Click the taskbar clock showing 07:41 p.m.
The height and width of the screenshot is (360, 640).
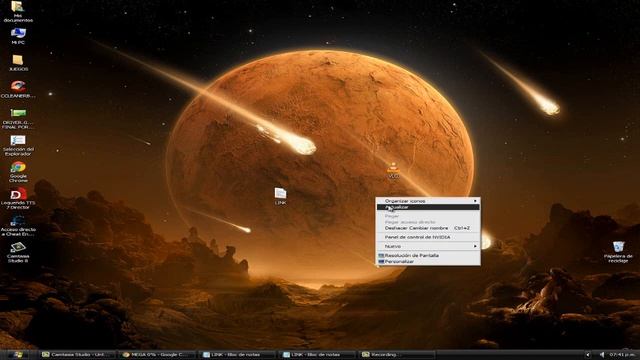[622, 355]
